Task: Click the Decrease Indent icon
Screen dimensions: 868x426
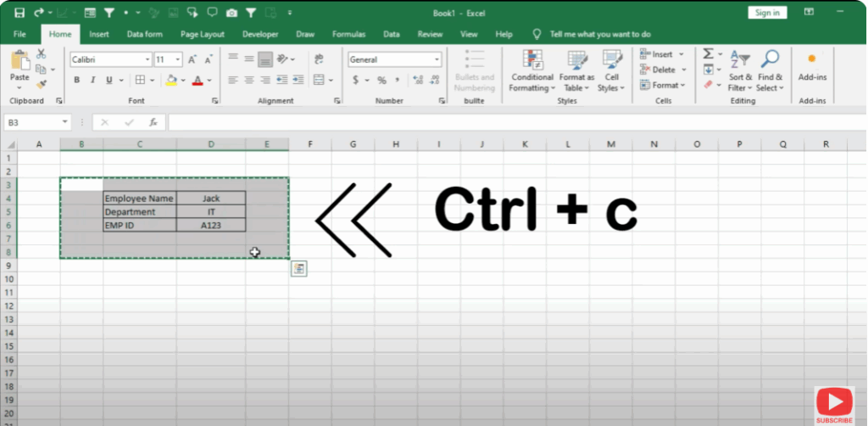Action: [281, 81]
